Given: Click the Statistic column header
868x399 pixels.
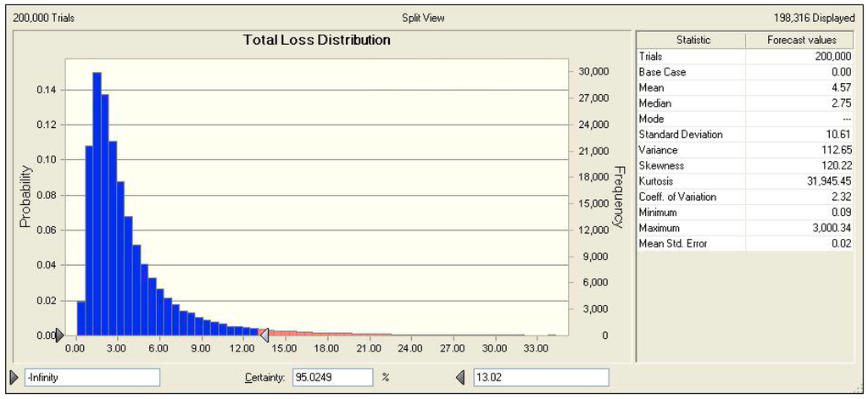Looking at the screenshot, I should (693, 40).
